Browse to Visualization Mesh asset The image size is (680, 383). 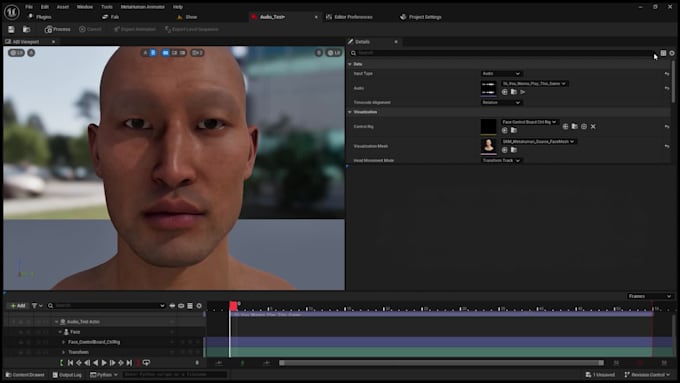513,150
